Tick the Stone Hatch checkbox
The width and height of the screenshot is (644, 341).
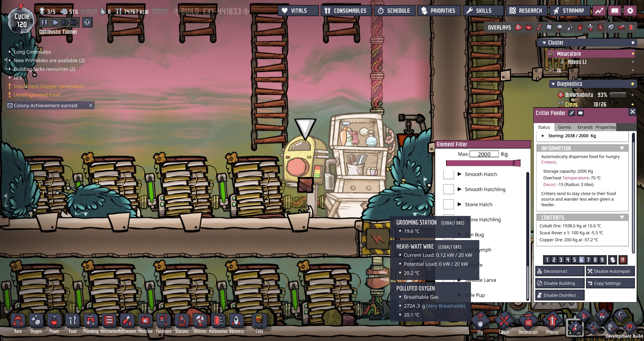point(448,204)
